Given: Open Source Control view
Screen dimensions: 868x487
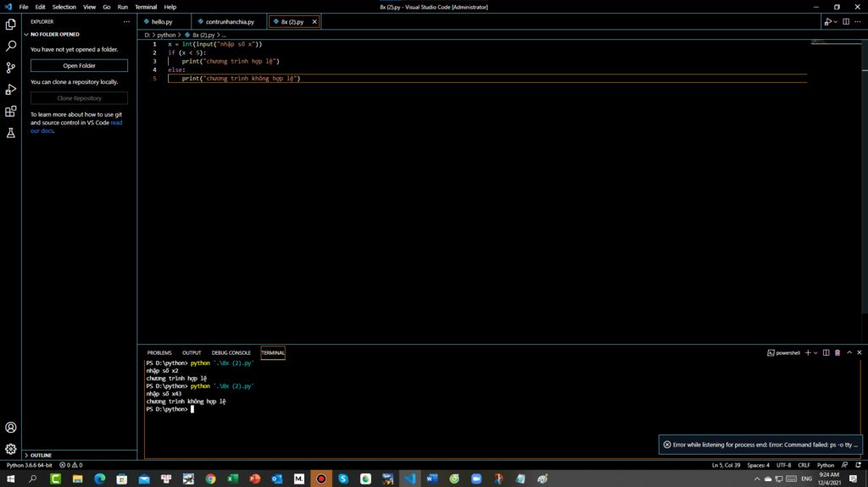Looking at the screenshot, I should coord(10,68).
